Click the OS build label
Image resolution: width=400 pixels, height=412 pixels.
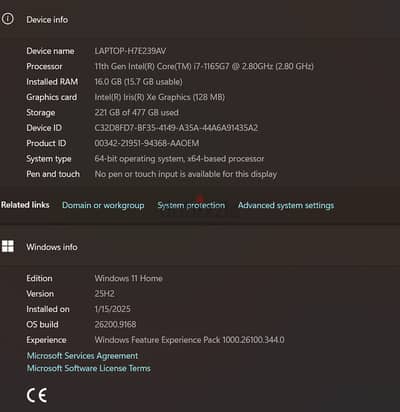click(x=42, y=324)
